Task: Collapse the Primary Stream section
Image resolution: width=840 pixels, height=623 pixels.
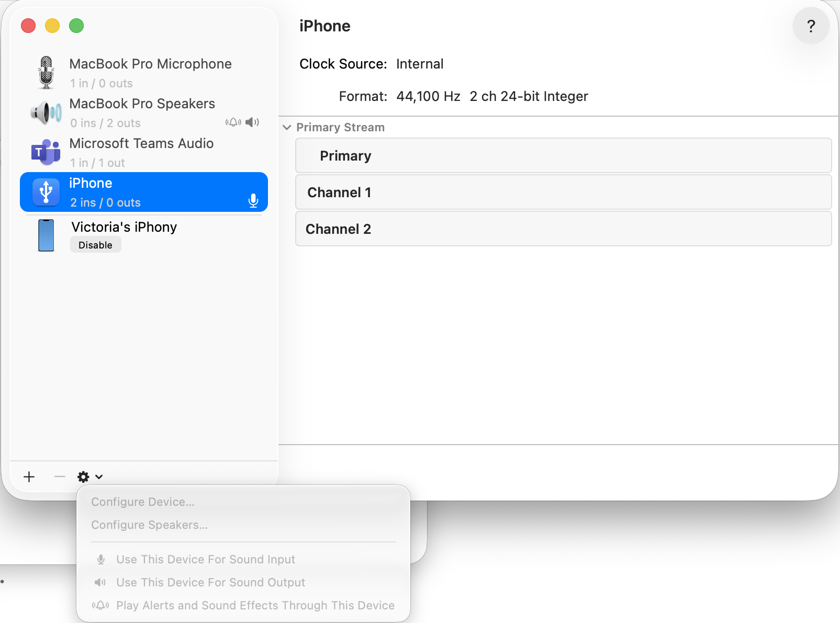Action: coord(287,127)
